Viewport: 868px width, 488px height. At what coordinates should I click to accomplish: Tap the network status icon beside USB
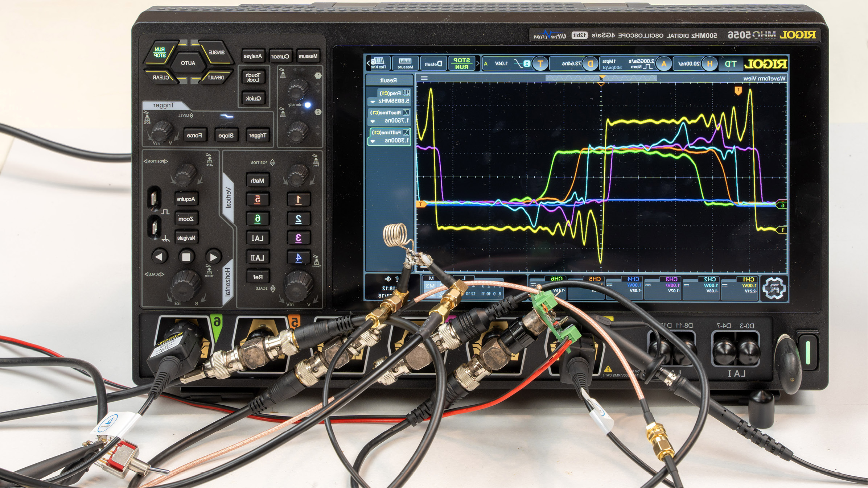point(388,279)
